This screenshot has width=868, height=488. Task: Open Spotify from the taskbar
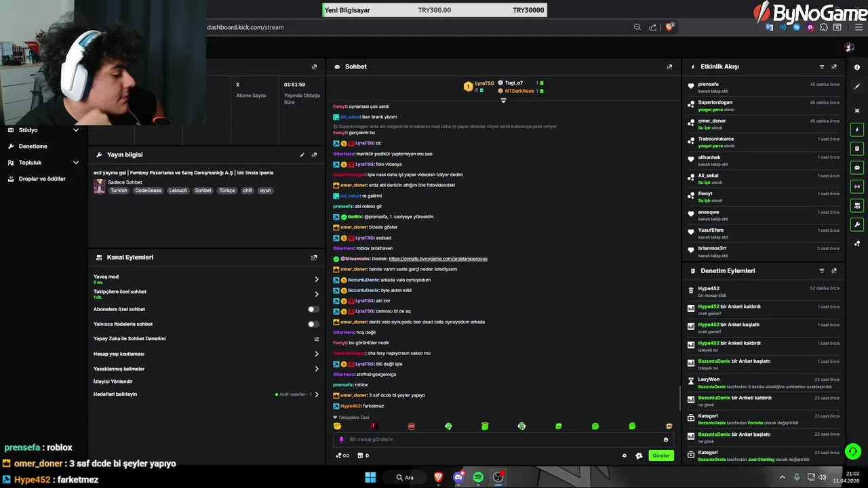[x=478, y=477]
